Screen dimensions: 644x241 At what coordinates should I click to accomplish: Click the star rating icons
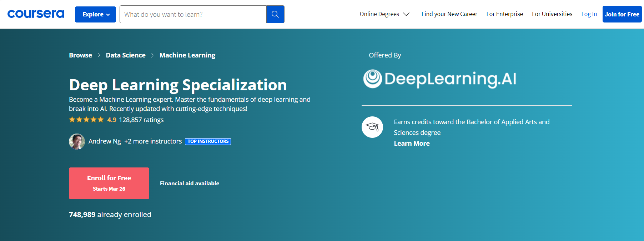86,120
